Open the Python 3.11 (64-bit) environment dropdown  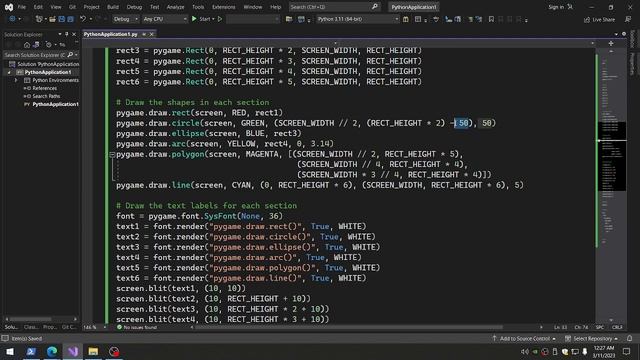tap(358, 19)
